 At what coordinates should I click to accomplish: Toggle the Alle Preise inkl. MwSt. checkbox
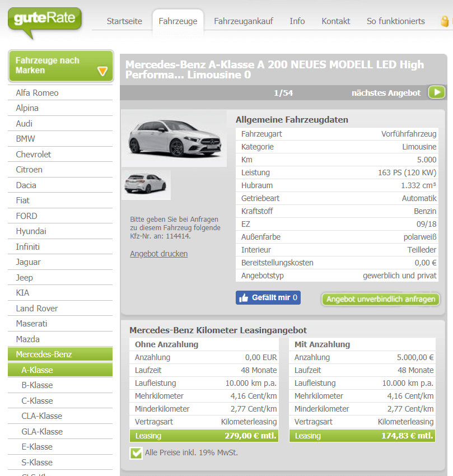(x=136, y=453)
